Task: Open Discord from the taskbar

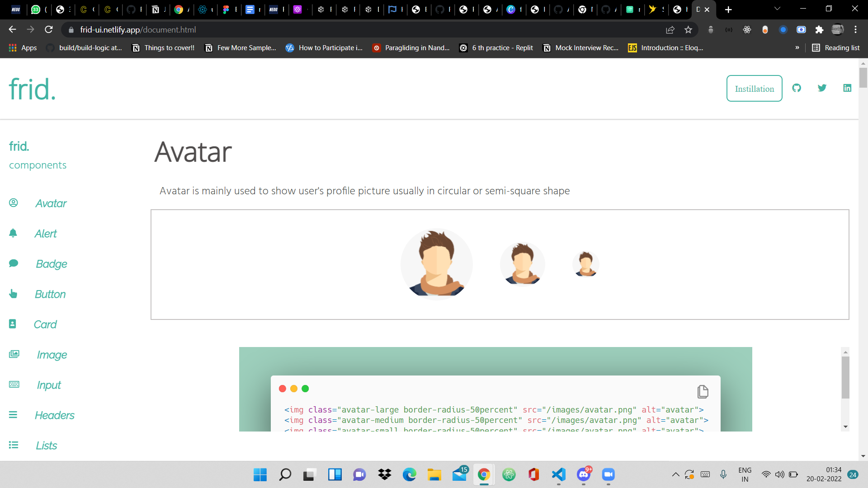Action: (583, 475)
